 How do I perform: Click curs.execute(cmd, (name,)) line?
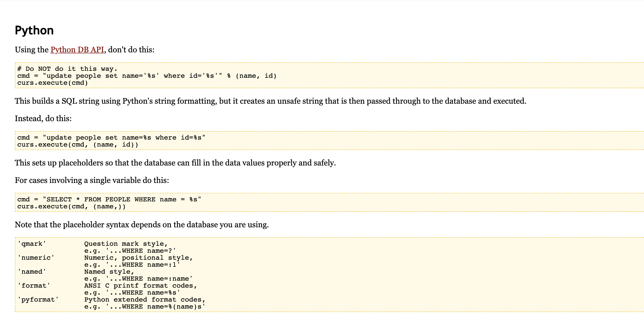[x=71, y=206]
